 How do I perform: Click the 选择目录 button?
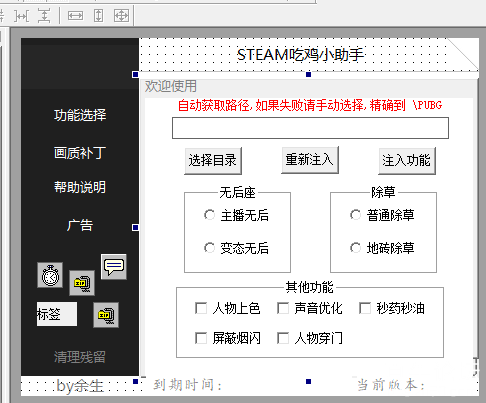pos(213,161)
